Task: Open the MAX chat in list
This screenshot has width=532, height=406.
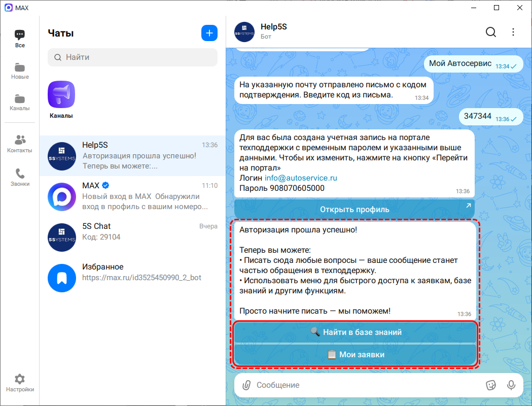Action: pyautogui.click(x=133, y=196)
